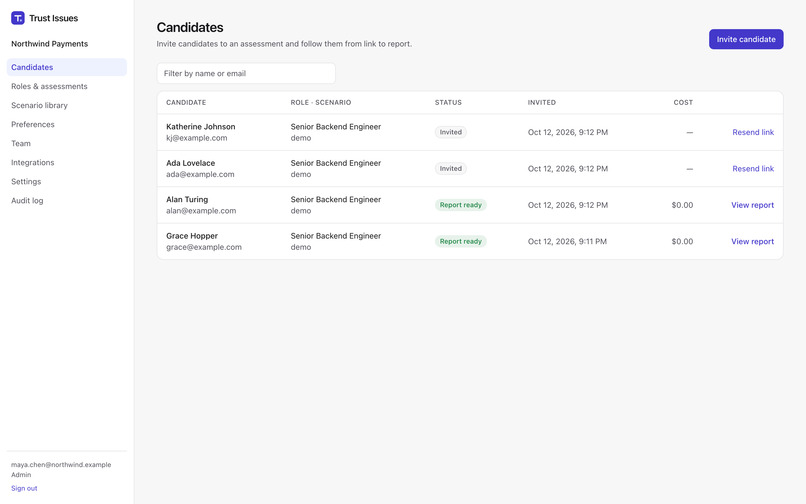The width and height of the screenshot is (806, 504).
Task: Click the Northwind Payments organization name
Action: pos(49,44)
